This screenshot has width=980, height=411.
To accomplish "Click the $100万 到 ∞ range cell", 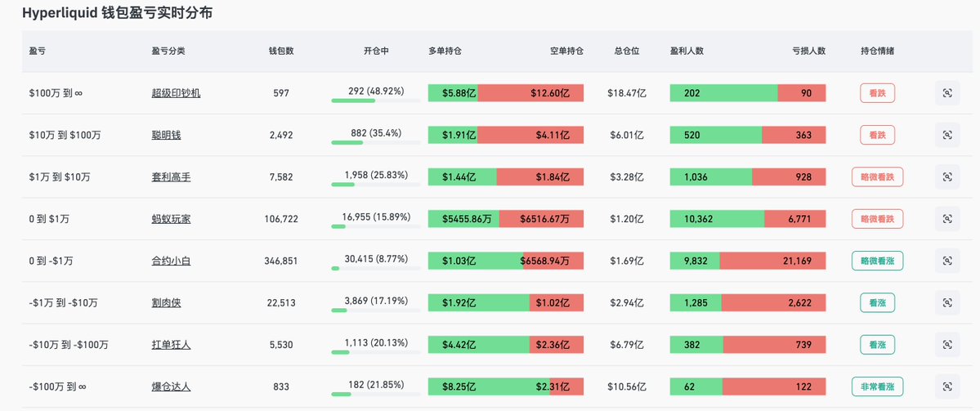I will 56,93.
